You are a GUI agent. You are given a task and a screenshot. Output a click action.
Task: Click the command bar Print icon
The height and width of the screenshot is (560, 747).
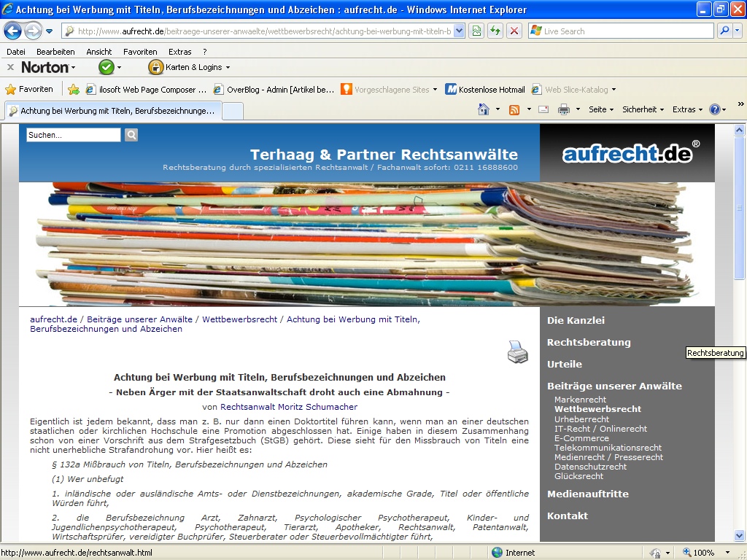pyautogui.click(x=564, y=109)
